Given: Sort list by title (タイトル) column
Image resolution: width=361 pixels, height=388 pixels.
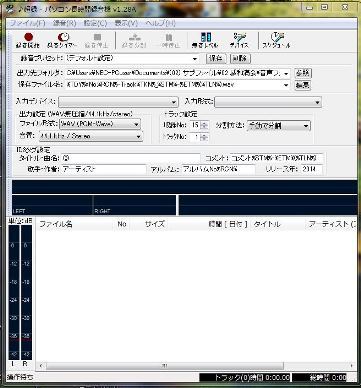Looking at the screenshot, I should tap(278, 224).
